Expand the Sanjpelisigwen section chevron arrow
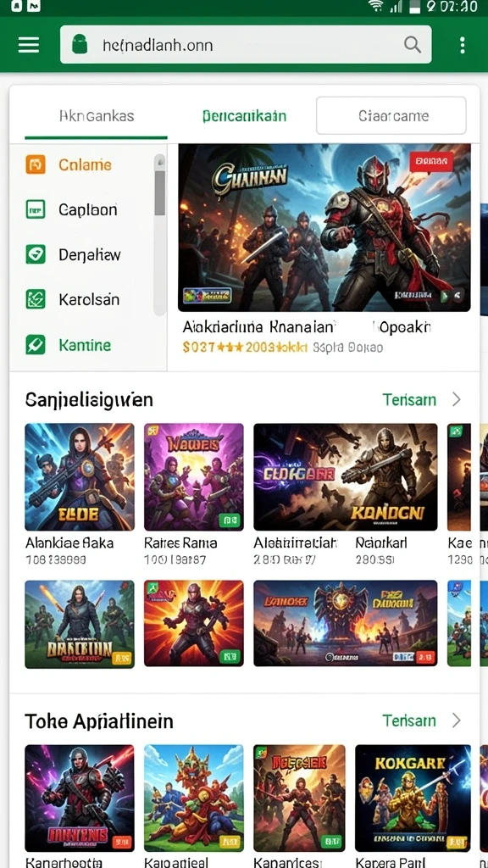 click(457, 399)
